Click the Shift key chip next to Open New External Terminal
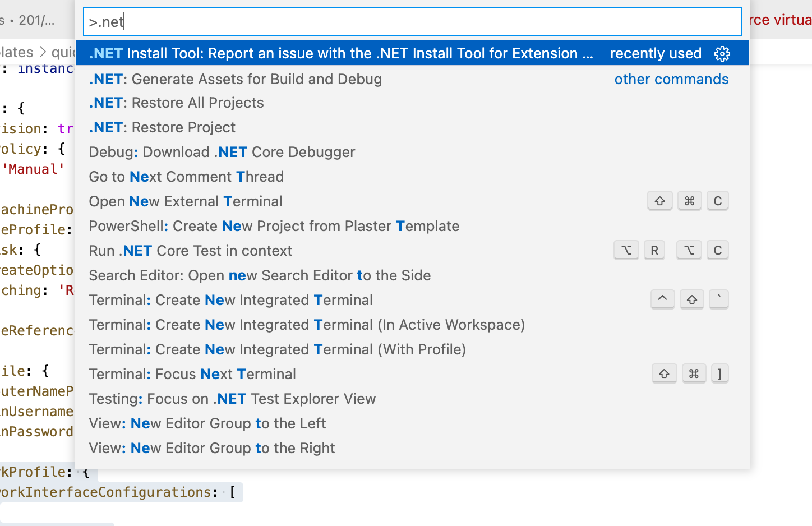Image resolution: width=812 pixels, height=526 pixels. click(660, 200)
